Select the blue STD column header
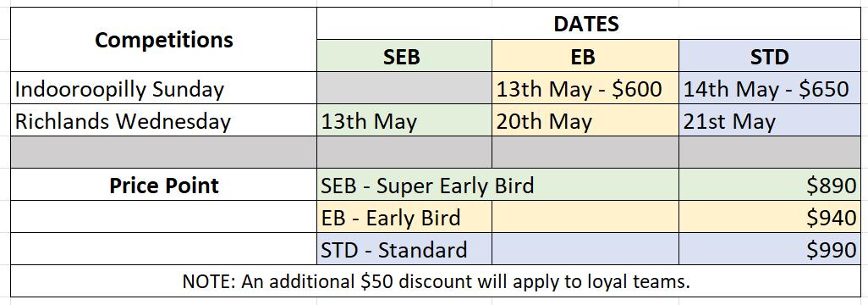The width and height of the screenshot is (868, 305). click(x=770, y=55)
